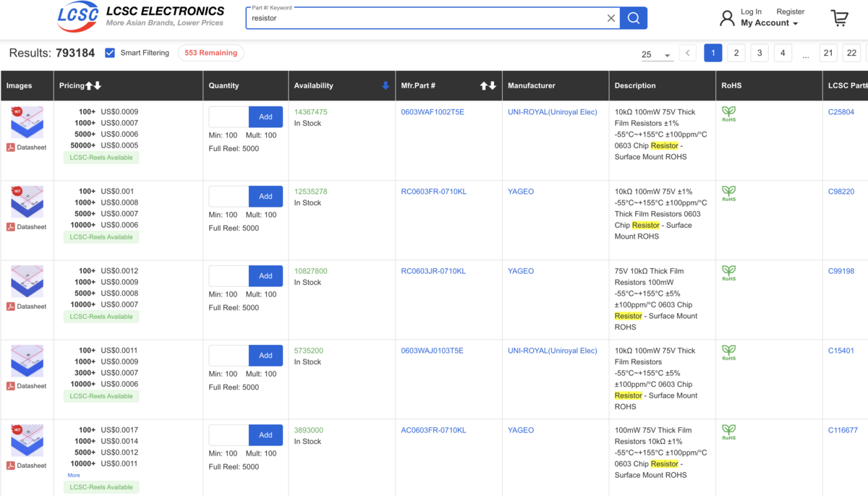Screen dimensions: 868x496
Task: Open YAGEO manufacturer link for RC0603FR-0710KL
Action: click(521, 192)
